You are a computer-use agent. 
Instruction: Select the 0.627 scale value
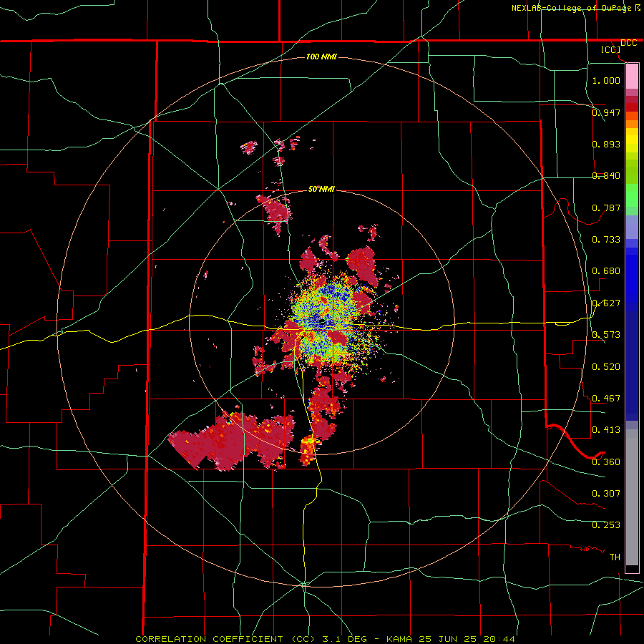pos(606,303)
